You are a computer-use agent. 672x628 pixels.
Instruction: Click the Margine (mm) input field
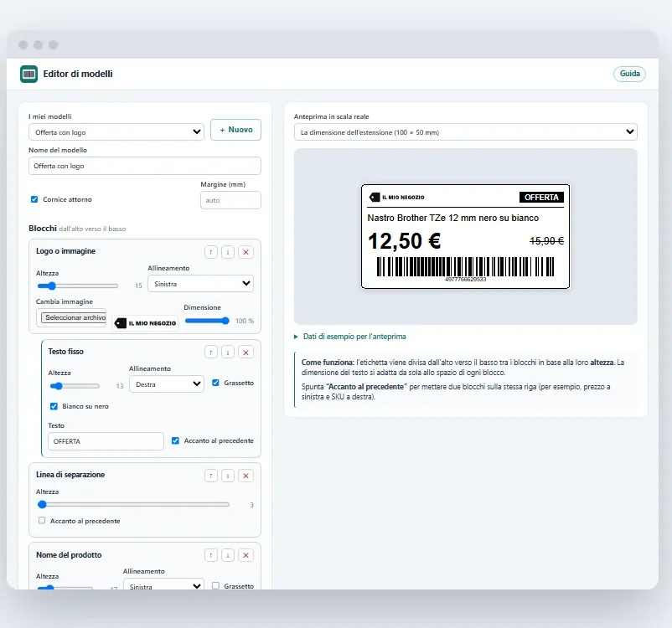tap(230, 200)
